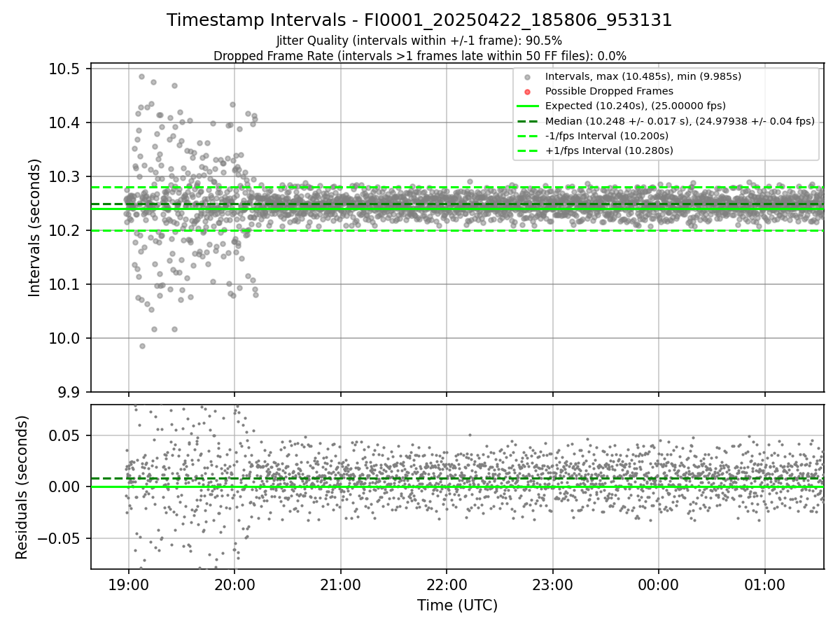Click the highest interval point near 10.485 seconds
Screen dimensions: 840x630
pos(141,76)
